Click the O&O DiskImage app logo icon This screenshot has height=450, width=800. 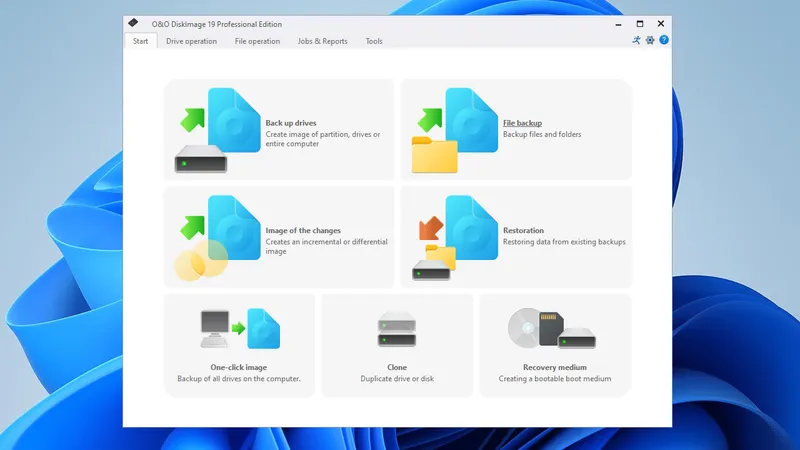pyautogui.click(x=133, y=23)
